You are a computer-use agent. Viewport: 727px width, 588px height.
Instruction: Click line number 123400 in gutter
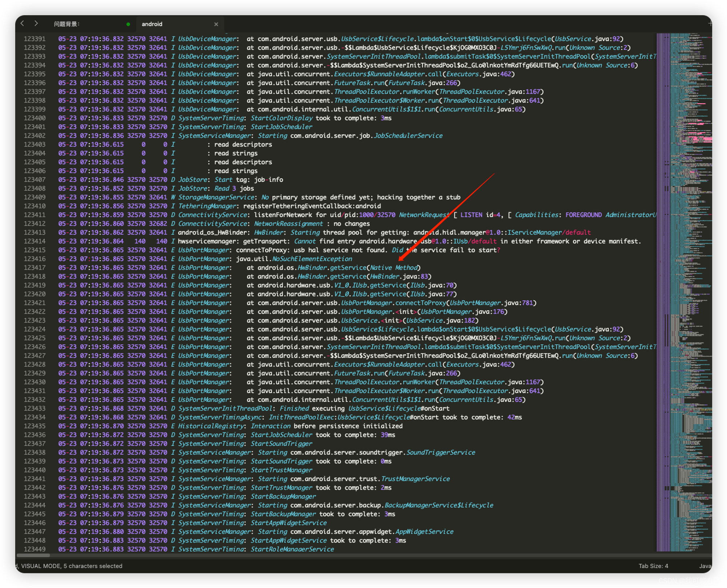[x=35, y=118]
